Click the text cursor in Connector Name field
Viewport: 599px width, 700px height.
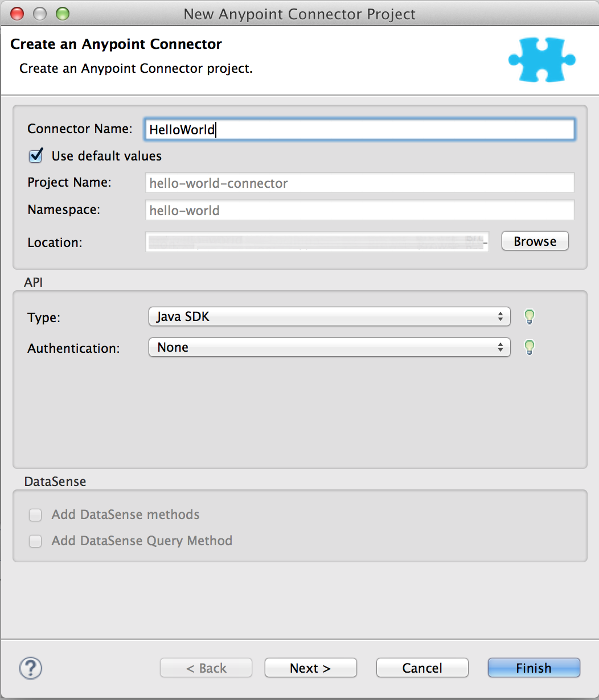(x=216, y=130)
